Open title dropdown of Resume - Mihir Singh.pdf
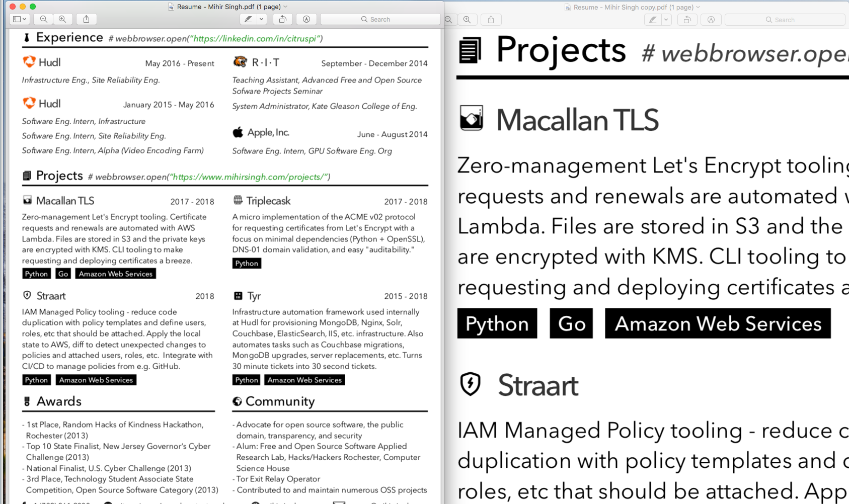The image size is (849, 504). pyautogui.click(x=285, y=7)
